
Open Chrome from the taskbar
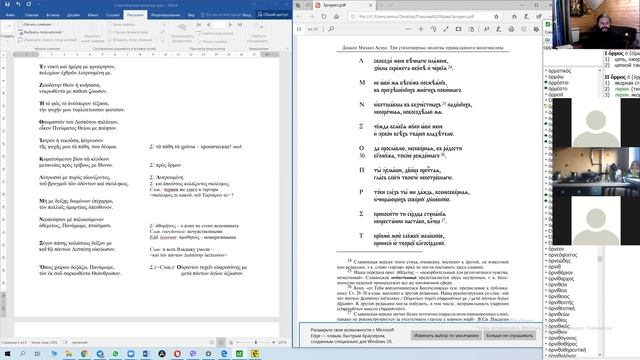tap(84, 353)
